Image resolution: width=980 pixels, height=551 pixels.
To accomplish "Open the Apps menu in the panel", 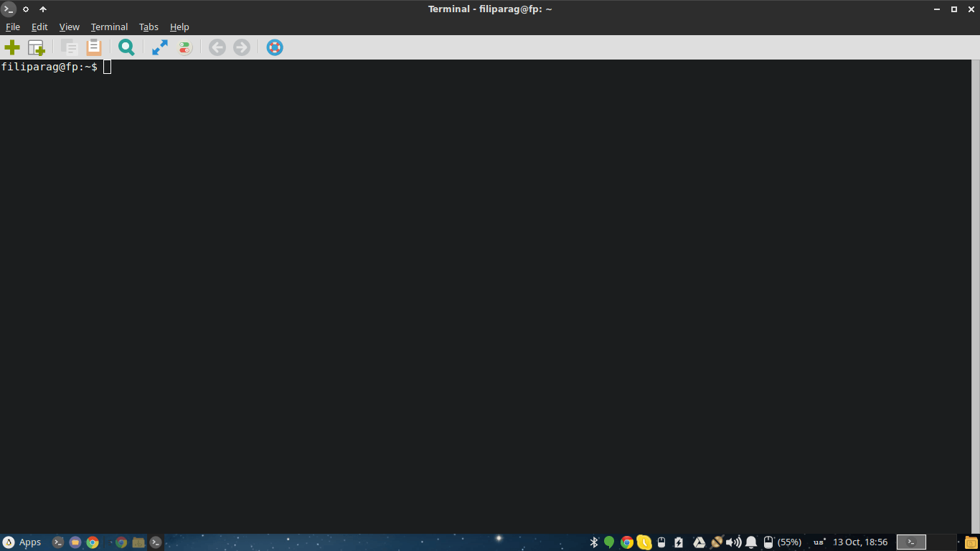I will (22, 542).
